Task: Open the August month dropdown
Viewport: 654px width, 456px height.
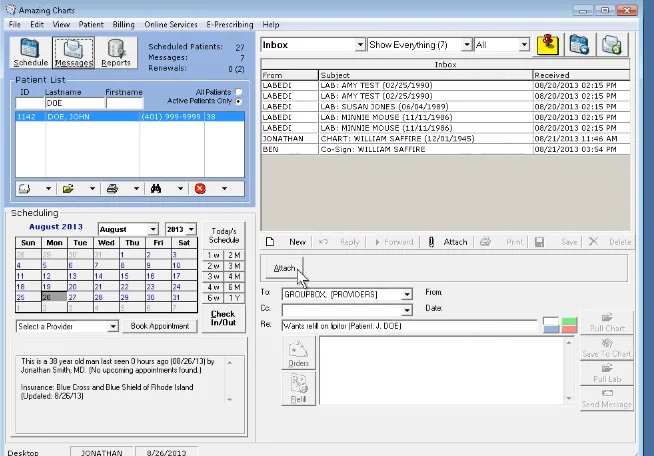Action: coord(153,229)
